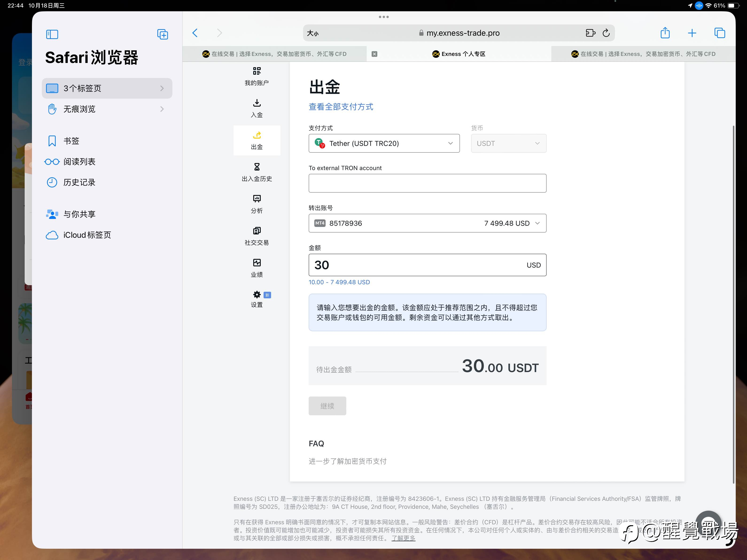Viewport: 747px width, 560px height.
Task: Open 书签 bookmarks
Action: tap(107, 140)
